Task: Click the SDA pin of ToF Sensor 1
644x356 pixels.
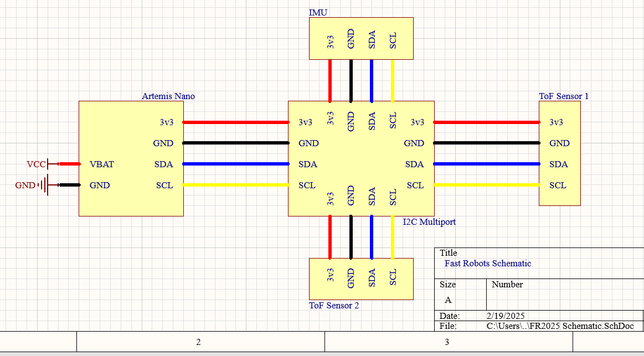Action: tap(559, 164)
